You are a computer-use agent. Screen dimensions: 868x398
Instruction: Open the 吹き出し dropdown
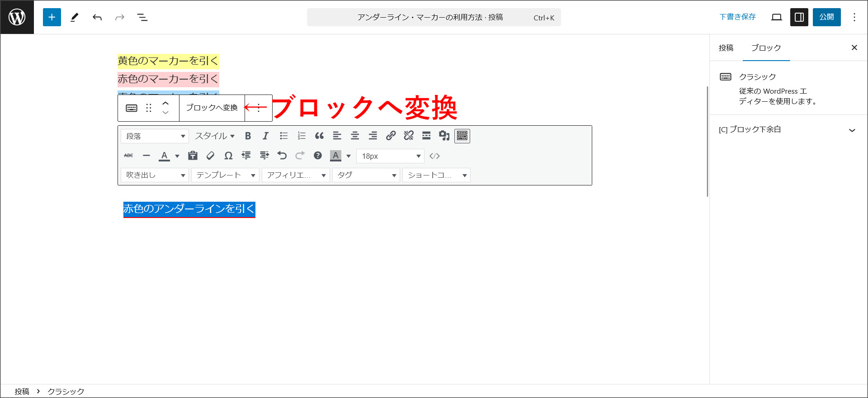(155, 175)
